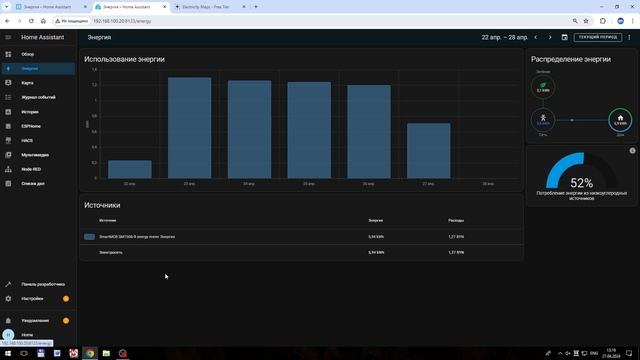Click the 26 апр. bar in chart
This screenshot has height=360, width=640.
(369, 131)
